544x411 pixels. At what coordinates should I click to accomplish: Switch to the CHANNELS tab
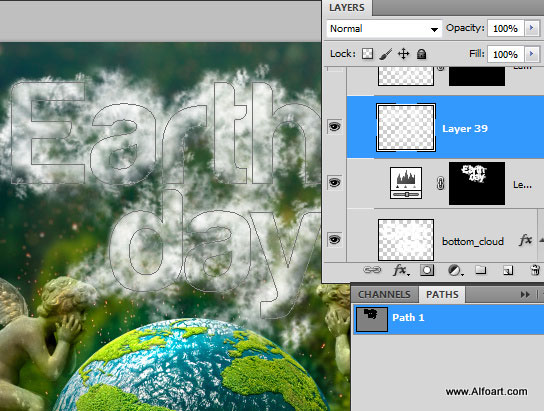[x=384, y=294]
